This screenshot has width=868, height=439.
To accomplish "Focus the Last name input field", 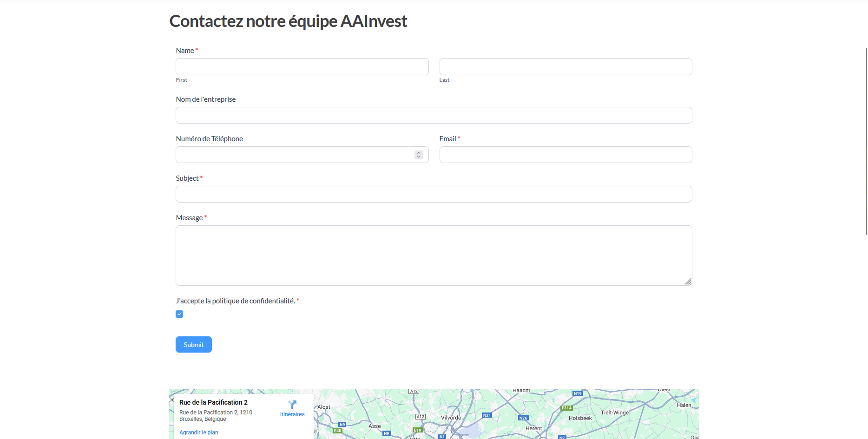I will point(566,67).
